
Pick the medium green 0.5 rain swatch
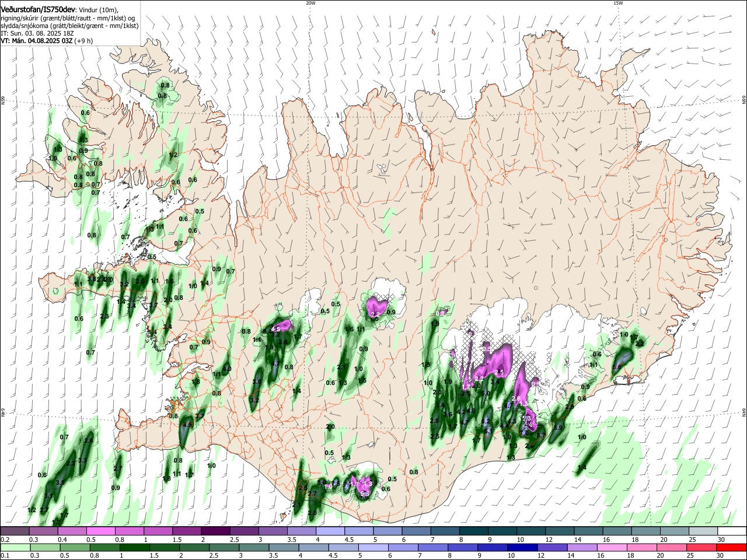click(75, 548)
